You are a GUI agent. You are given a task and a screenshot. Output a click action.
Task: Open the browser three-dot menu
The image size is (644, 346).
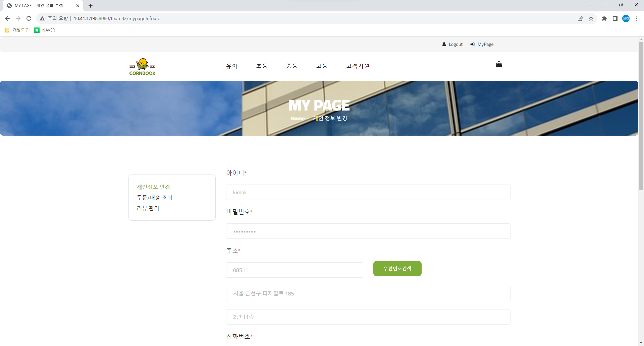[x=637, y=18]
